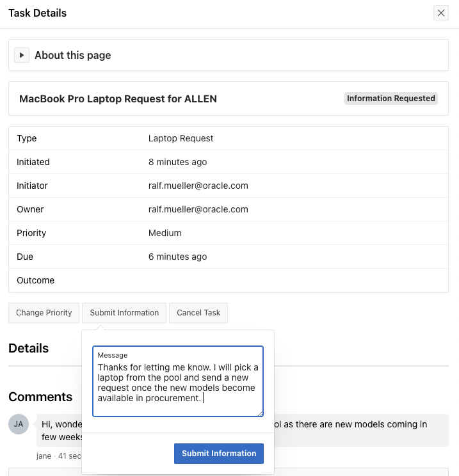Click the Laptop Request type value
Image resolution: width=459 pixels, height=476 pixels.
click(181, 138)
